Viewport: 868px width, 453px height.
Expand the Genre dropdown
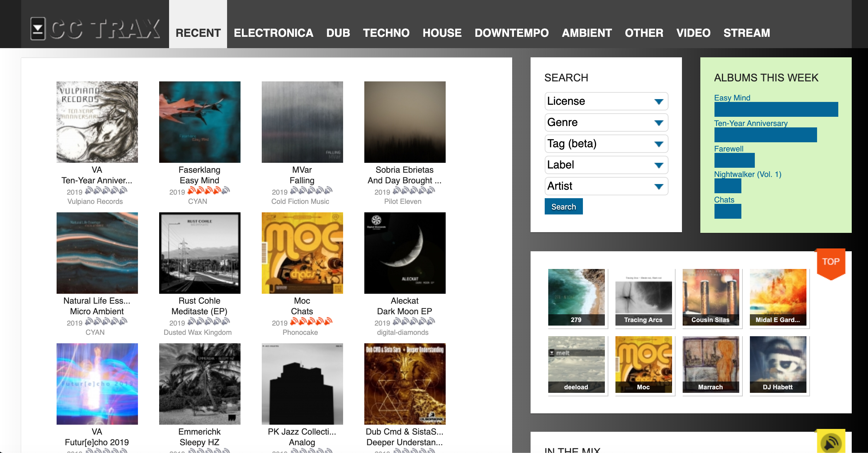click(x=606, y=122)
